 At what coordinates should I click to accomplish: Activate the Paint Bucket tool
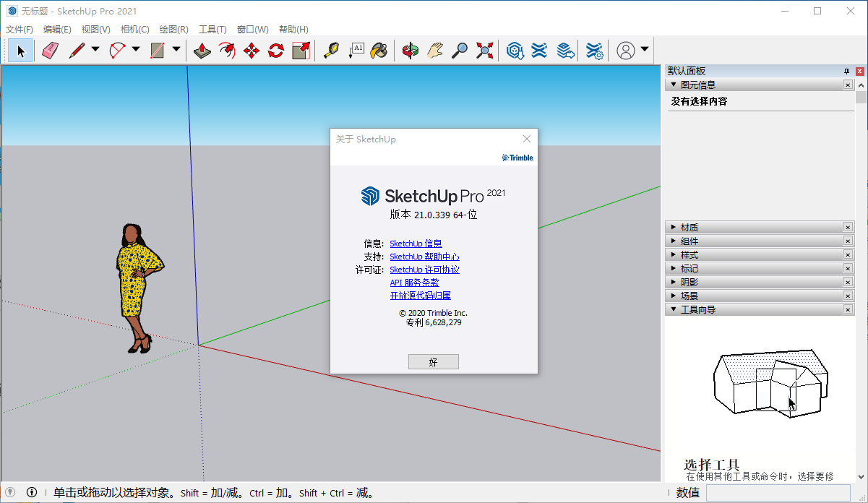pos(379,51)
